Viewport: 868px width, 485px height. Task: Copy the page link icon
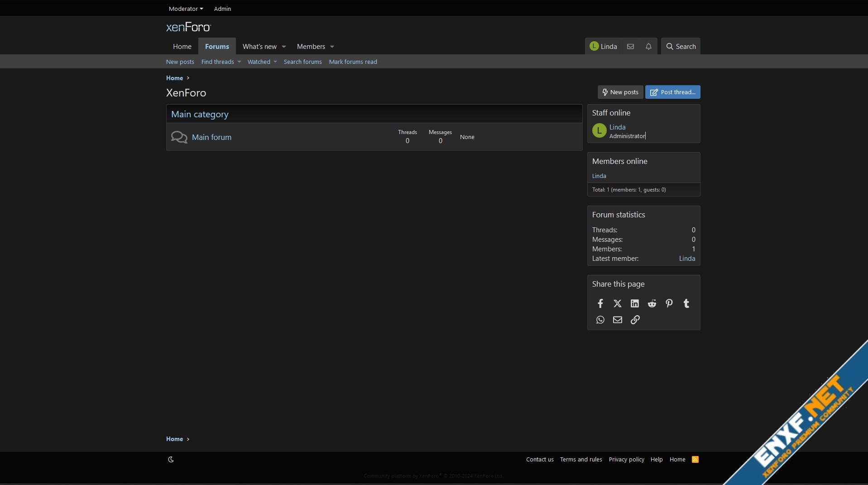click(x=635, y=320)
